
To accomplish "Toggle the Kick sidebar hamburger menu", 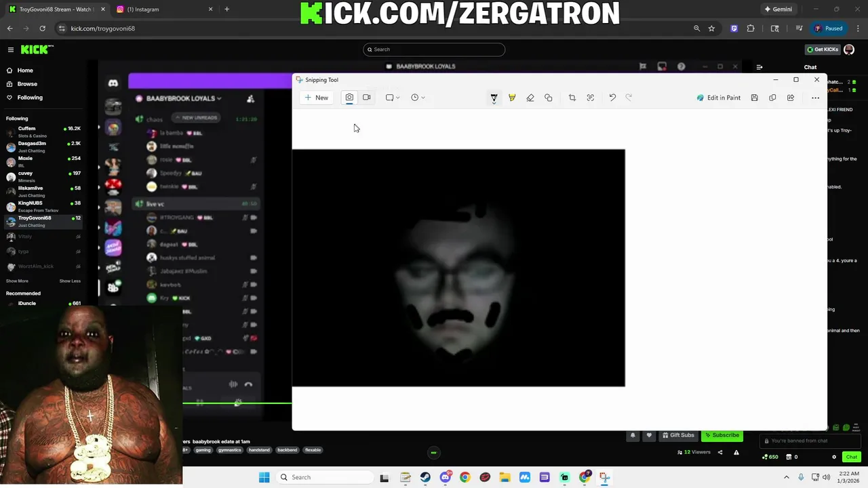I will 10,49.
